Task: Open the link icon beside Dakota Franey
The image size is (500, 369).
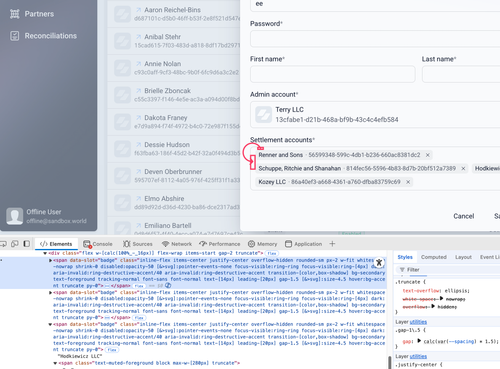Action: pos(138,118)
